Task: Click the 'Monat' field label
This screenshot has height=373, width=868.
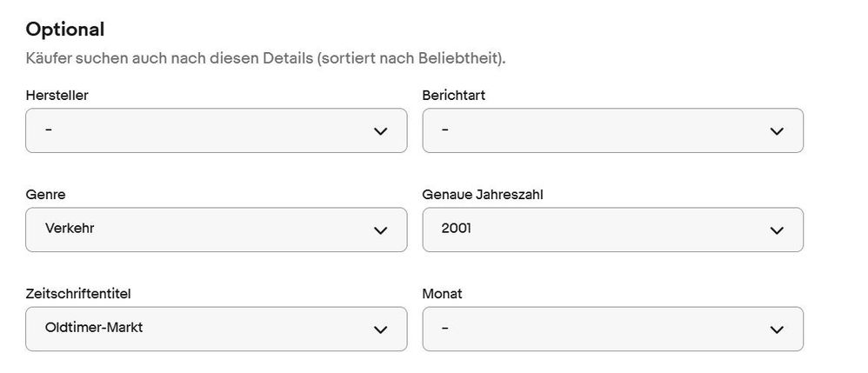Action: [x=443, y=293]
